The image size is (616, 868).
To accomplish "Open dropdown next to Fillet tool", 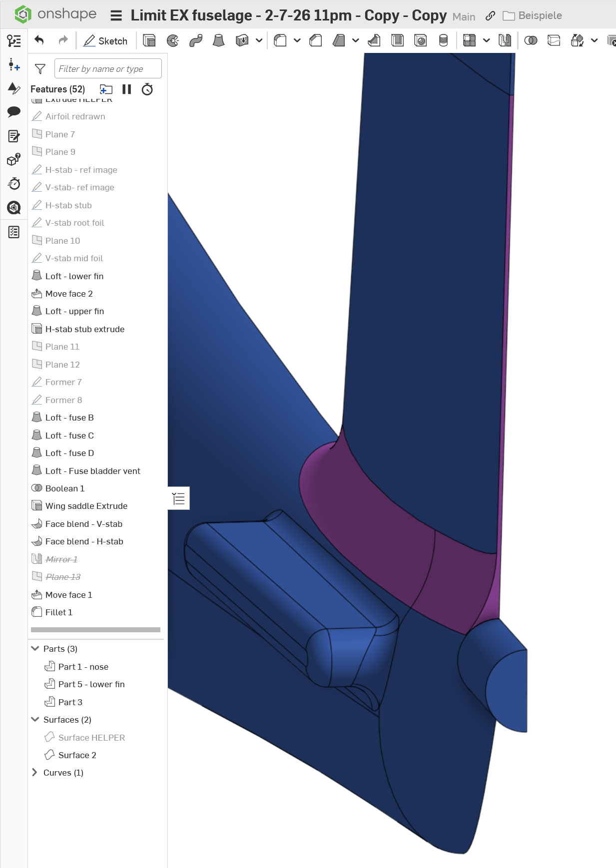I will click(x=297, y=40).
